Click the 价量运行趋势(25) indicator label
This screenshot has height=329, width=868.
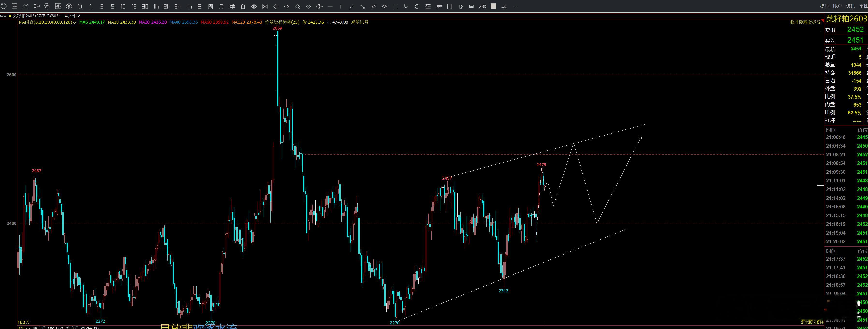pos(282,22)
